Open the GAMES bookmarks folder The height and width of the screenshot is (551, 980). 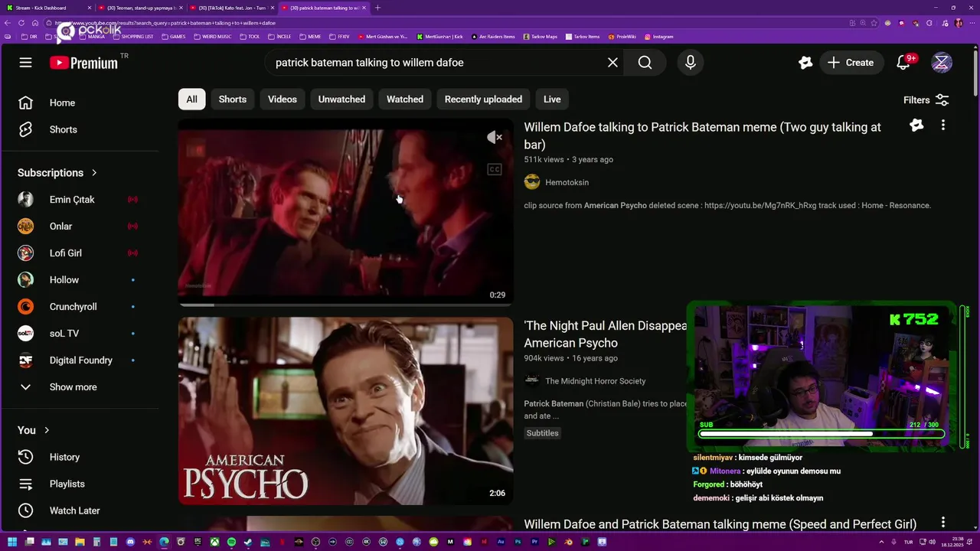pos(173,37)
